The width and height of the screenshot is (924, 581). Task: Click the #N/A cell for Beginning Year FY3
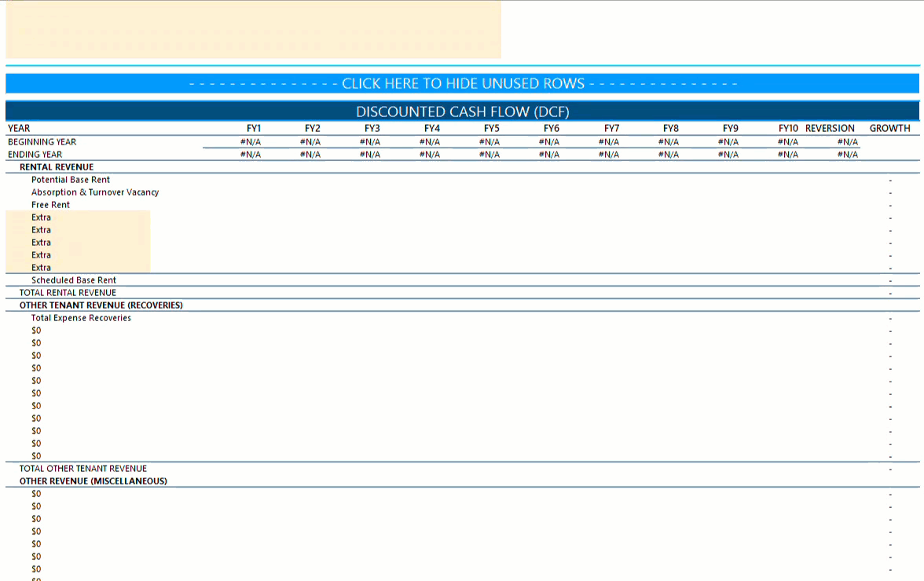click(x=370, y=142)
